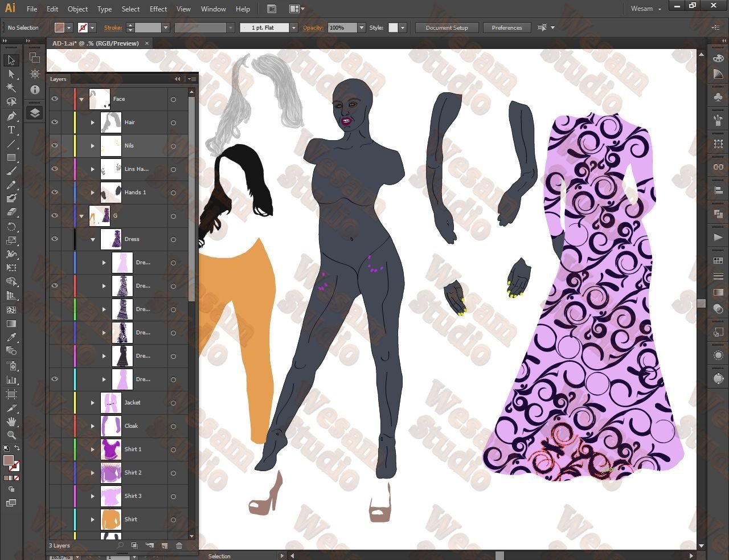Delete selection with Layers panel trash icon

point(179,546)
